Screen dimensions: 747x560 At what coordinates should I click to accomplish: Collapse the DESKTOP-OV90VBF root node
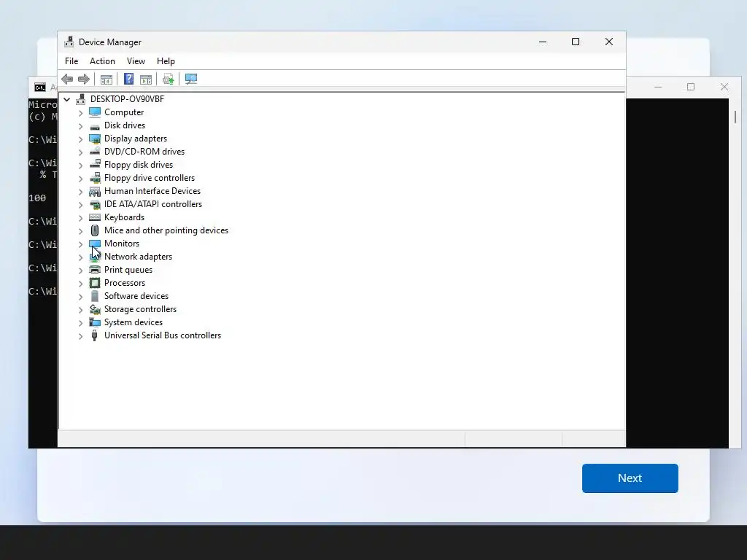(x=67, y=99)
